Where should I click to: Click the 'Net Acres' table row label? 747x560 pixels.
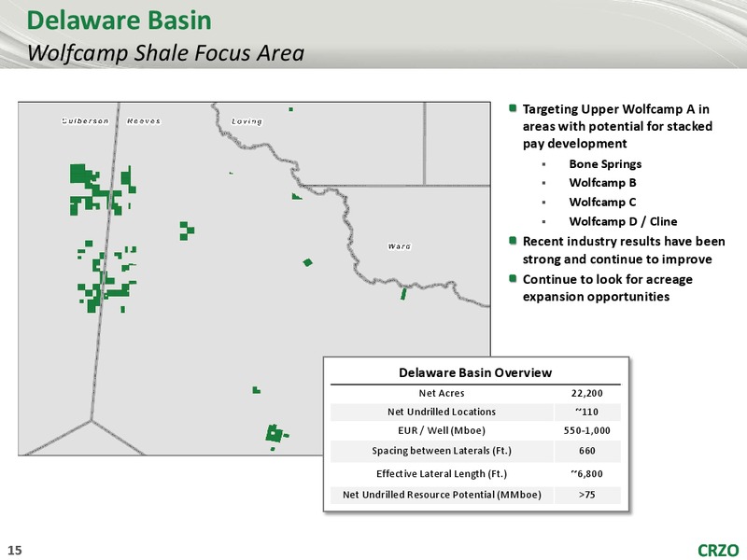click(441, 393)
